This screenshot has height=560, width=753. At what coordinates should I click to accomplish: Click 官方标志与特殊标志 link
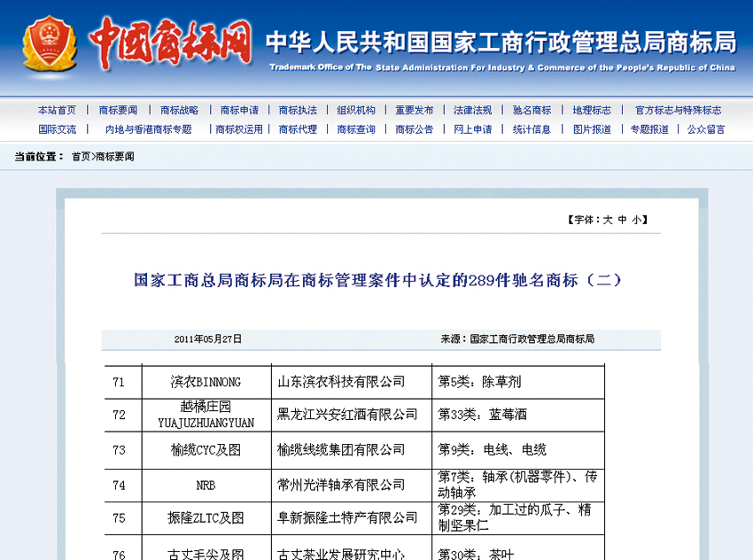point(678,110)
